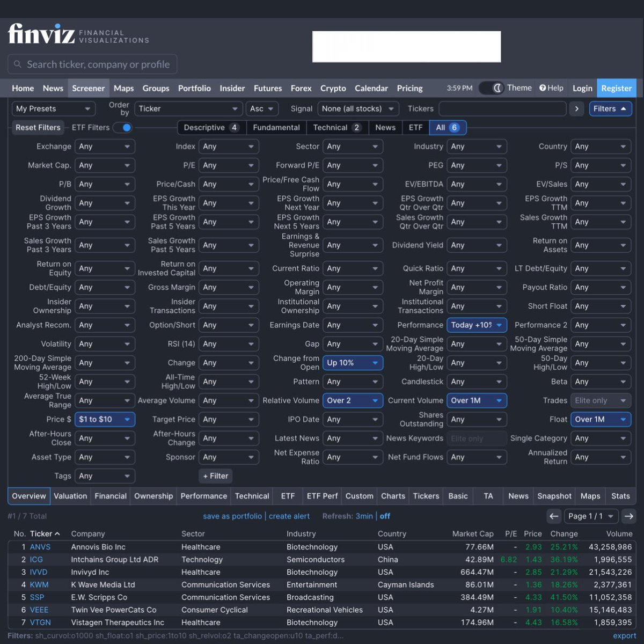The image size is (644, 644).
Task: Open the Sector filter dropdown
Action: tap(353, 147)
